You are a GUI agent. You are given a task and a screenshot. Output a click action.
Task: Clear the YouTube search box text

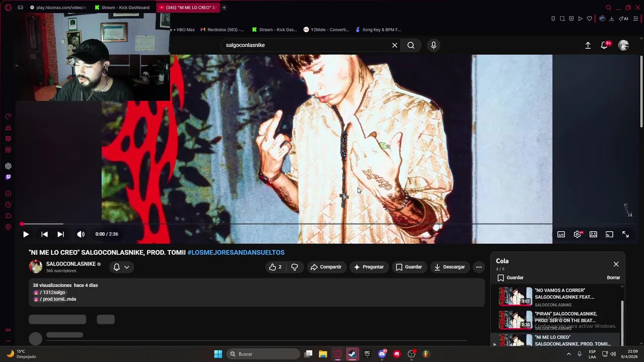[394, 45]
